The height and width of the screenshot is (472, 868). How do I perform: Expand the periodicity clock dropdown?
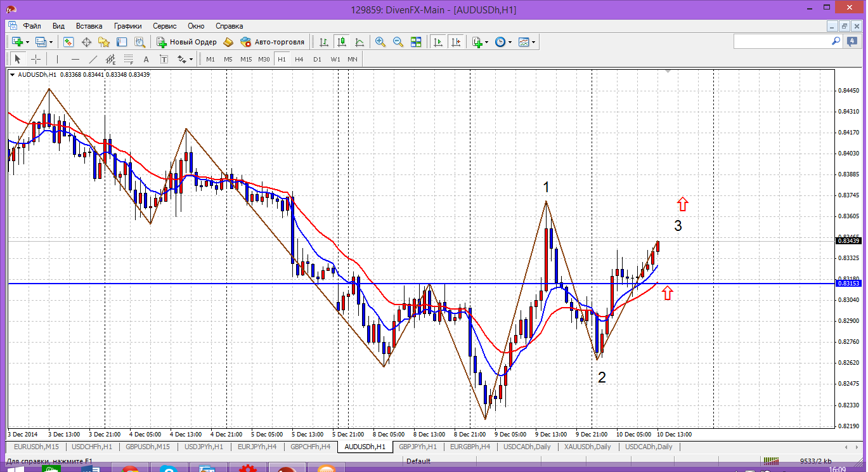(x=503, y=42)
